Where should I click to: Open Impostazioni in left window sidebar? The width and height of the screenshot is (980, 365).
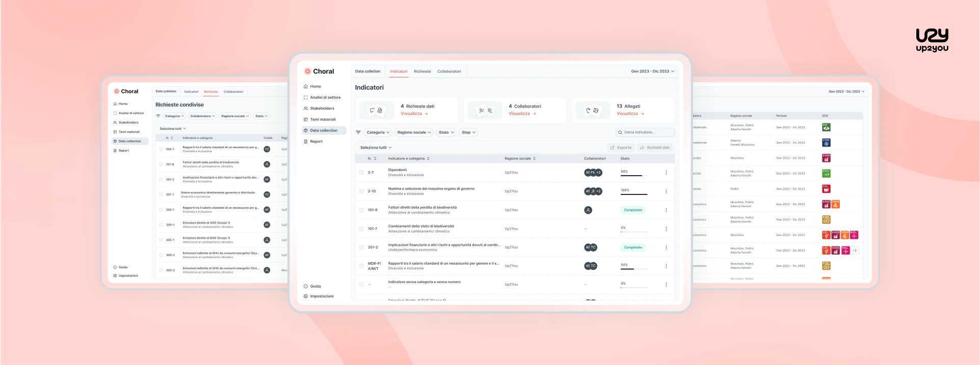125,276
